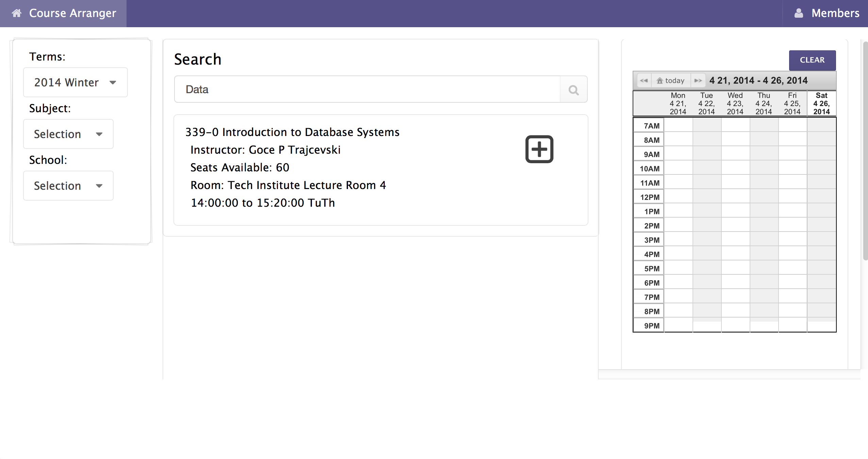
Task: Open the Terms 2014 Winter dropdown
Action: click(75, 82)
